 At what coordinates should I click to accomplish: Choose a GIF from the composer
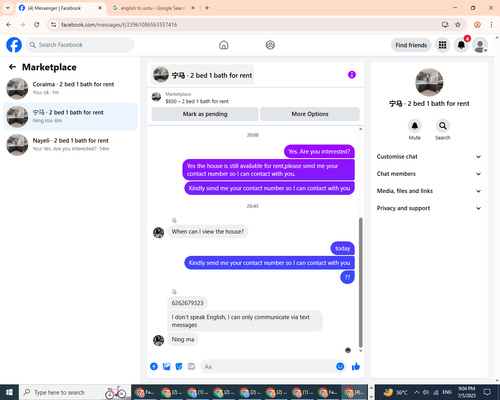pyautogui.click(x=191, y=366)
